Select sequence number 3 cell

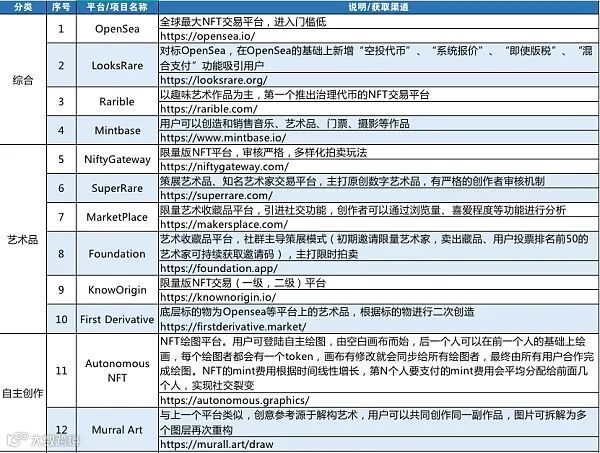61,102
